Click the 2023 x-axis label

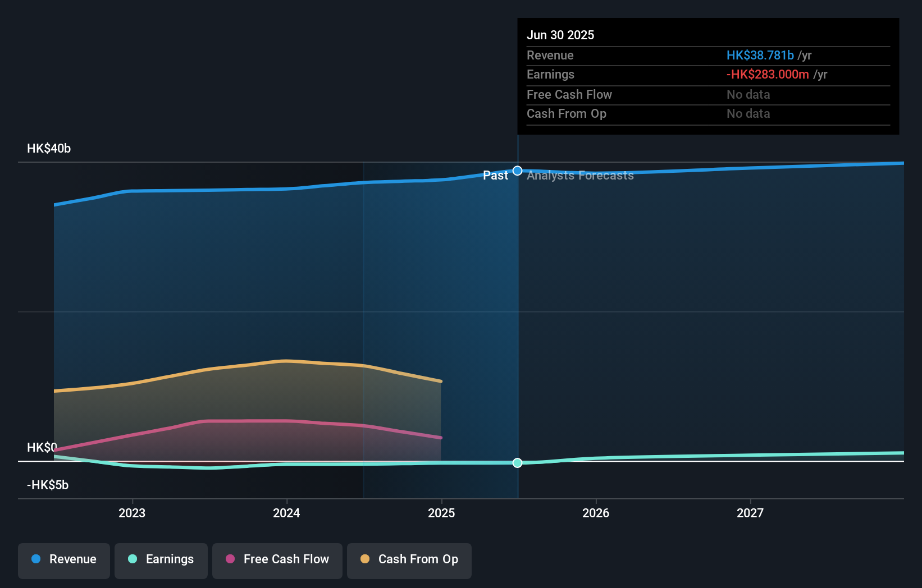point(132,513)
